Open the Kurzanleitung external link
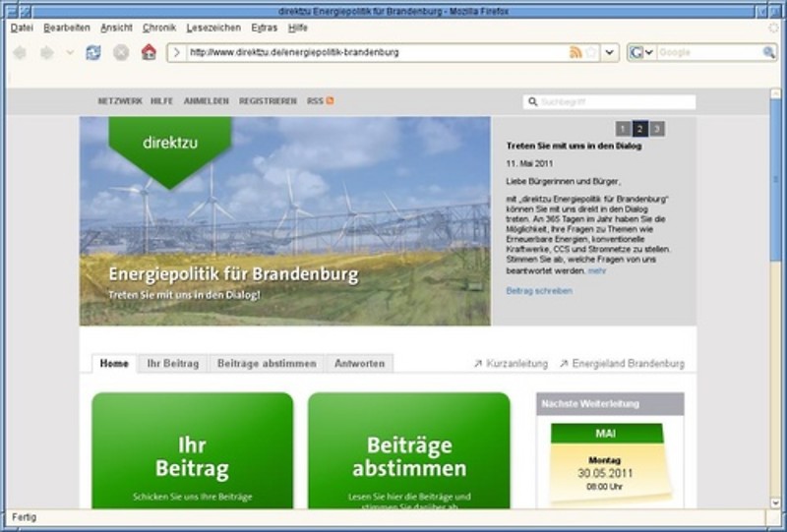This screenshot has height=532, width=787. (x=511, y=364)
